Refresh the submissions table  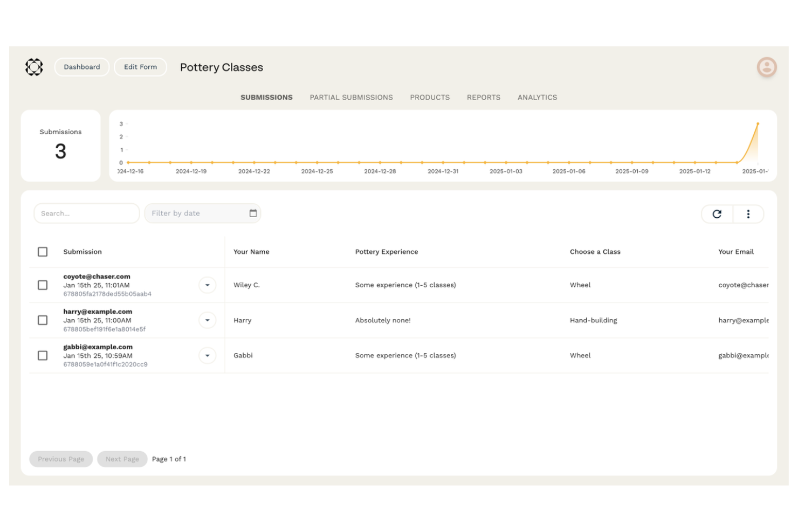click(717, 213)
